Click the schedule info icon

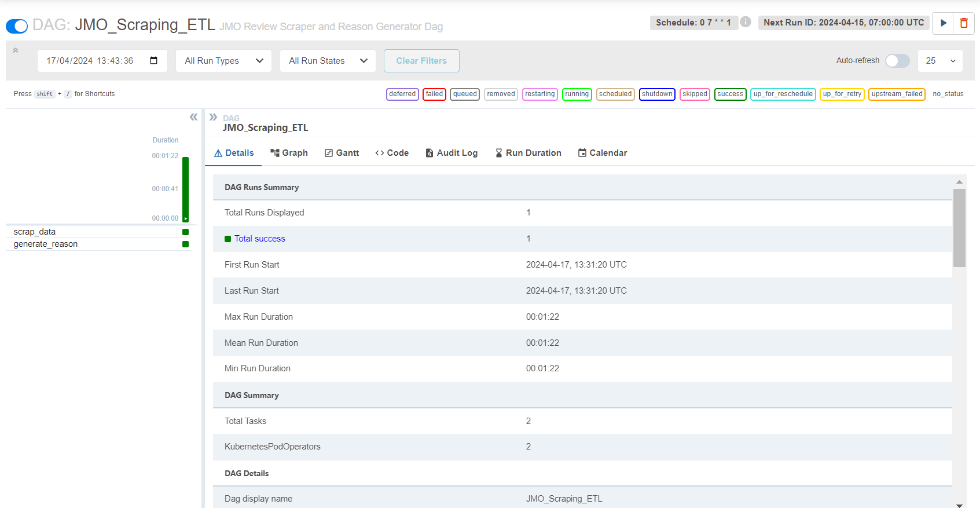pyautogui.click(x=746, y=22)
